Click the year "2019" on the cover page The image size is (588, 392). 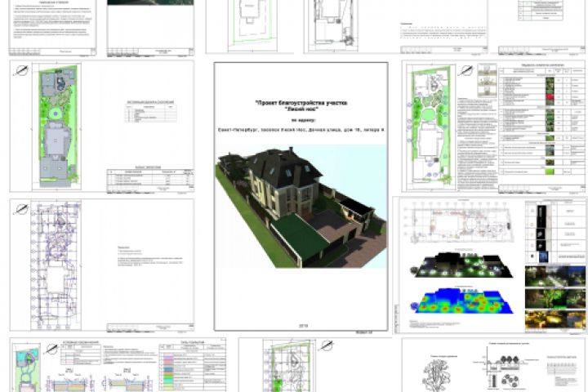(x=303, y=326)
